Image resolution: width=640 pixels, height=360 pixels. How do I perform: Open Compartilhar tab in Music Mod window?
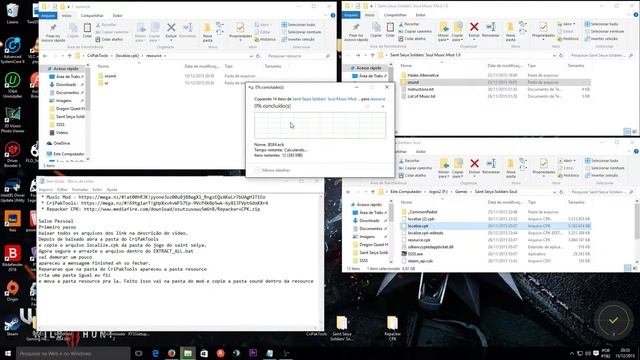point(395,15)
